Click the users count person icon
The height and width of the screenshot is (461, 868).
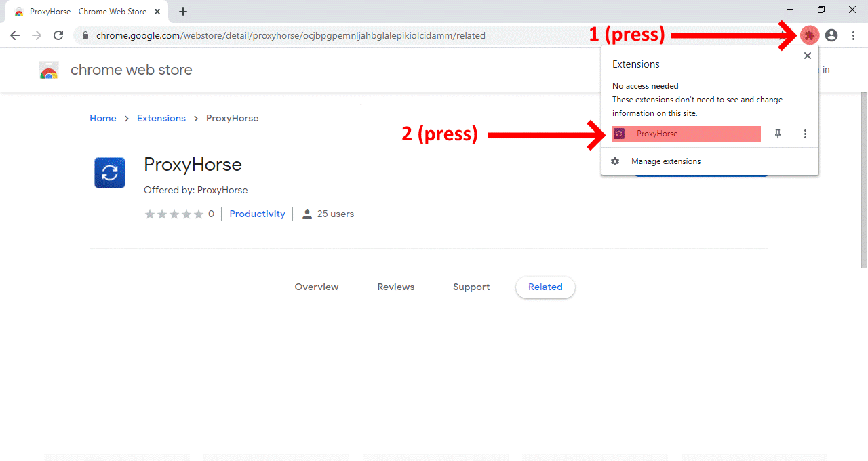tap(307, 214)
